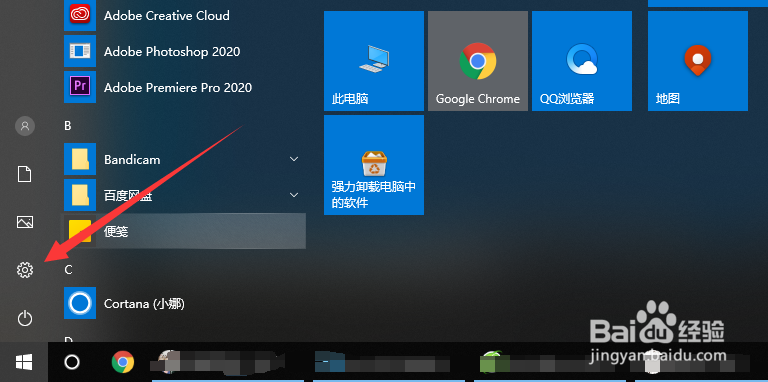Open the 便笺 sticky notes app
768x382 pixels.
184,231
